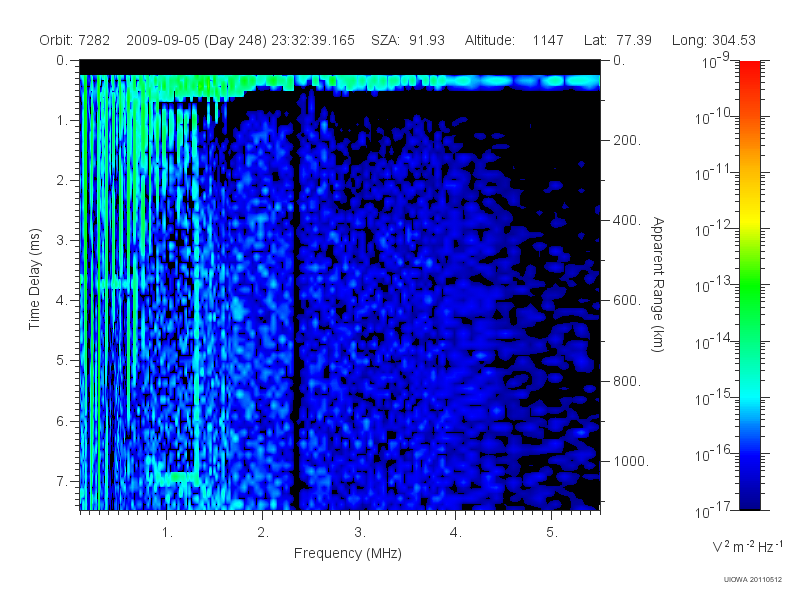Click the altitude value '1147'
The width and height of the screenshot is (800, 600).
click(548, 40)
